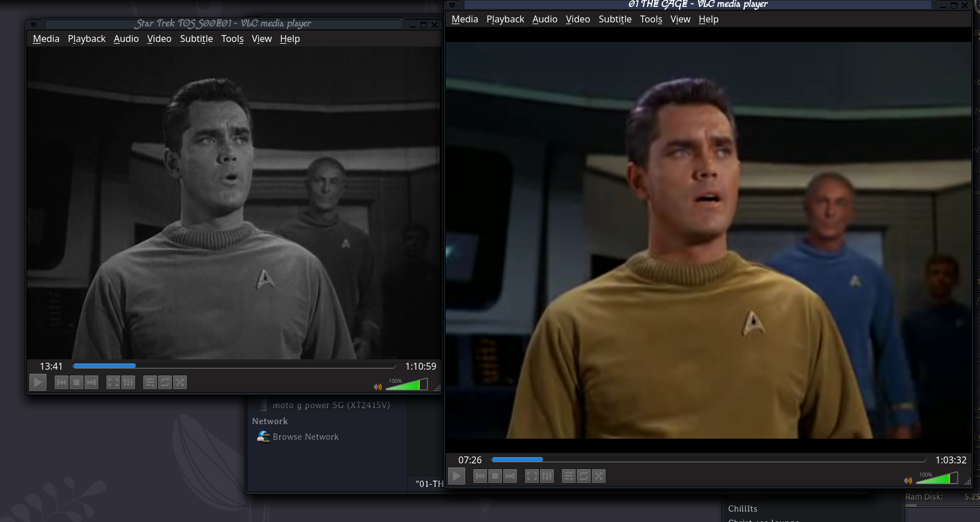
Task: Open View menu in THE CAGE window
Action: tap(680, 19)
